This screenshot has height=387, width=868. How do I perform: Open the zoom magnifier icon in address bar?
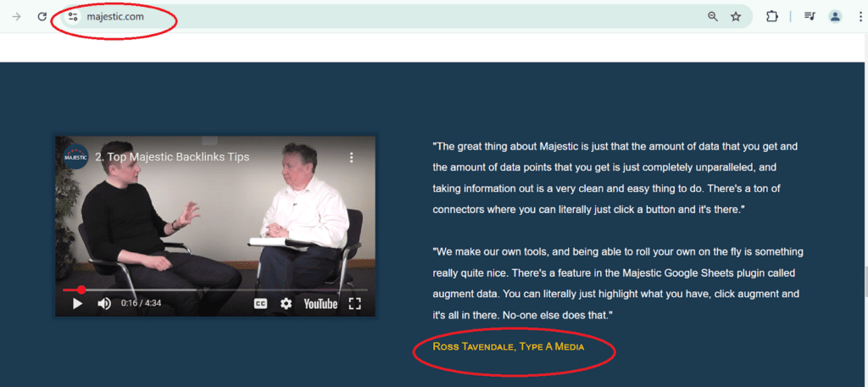point(713,17)
